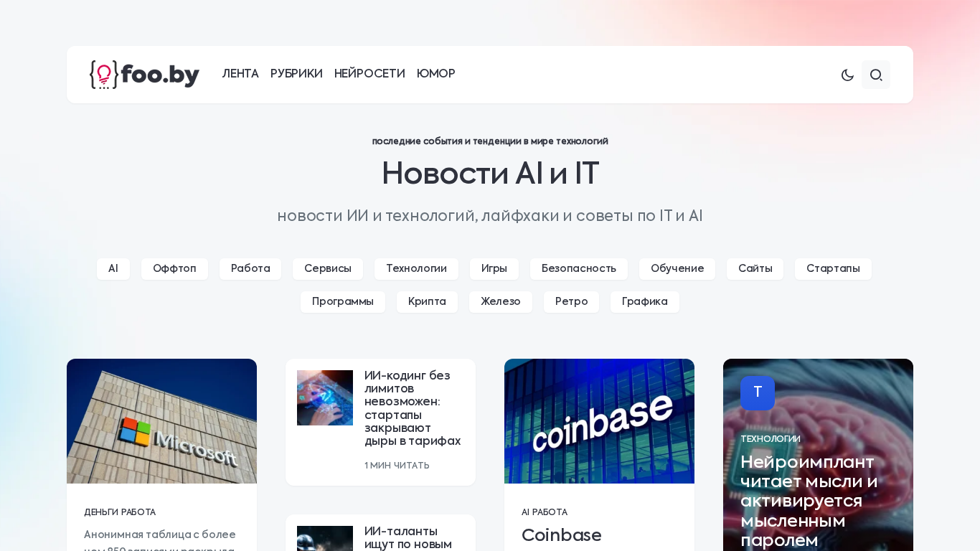Choose the Стартапы category tag
Viewport: 980px width, 551px height.
[x=833, y=269]
